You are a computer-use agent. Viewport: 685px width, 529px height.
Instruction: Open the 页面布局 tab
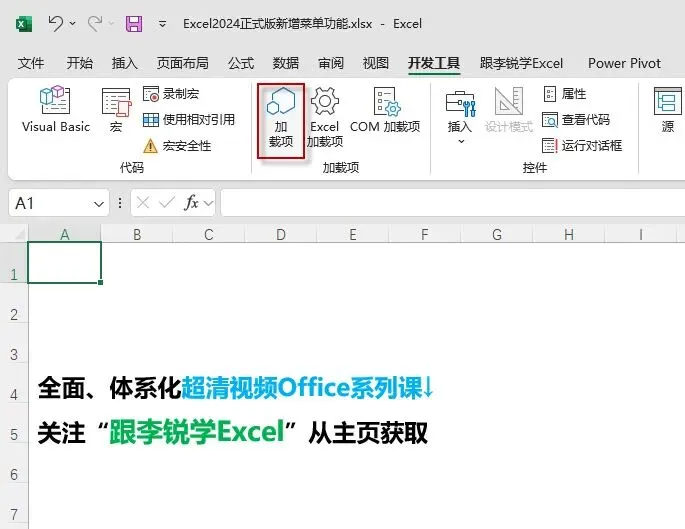pos(182,63)
